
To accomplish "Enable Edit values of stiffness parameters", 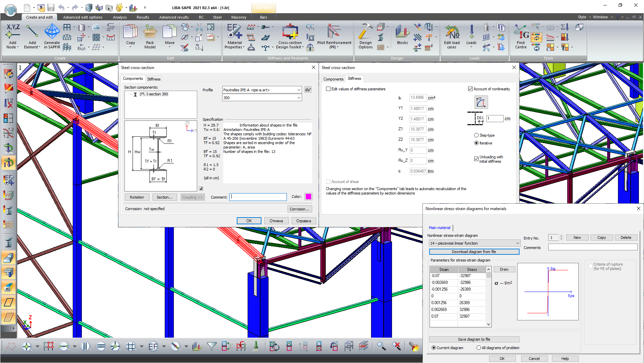I will coord(328,89).
